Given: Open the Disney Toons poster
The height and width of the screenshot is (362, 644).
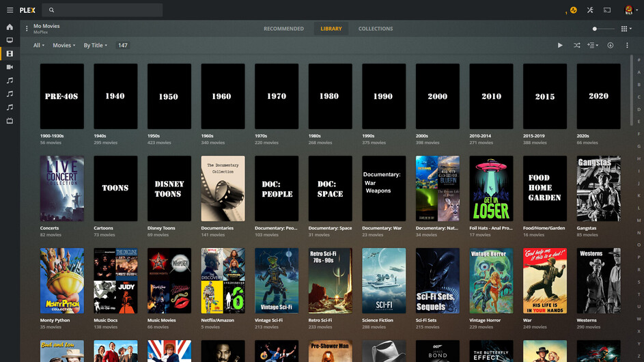Looking at the screenshot, I should click(169, 189).
